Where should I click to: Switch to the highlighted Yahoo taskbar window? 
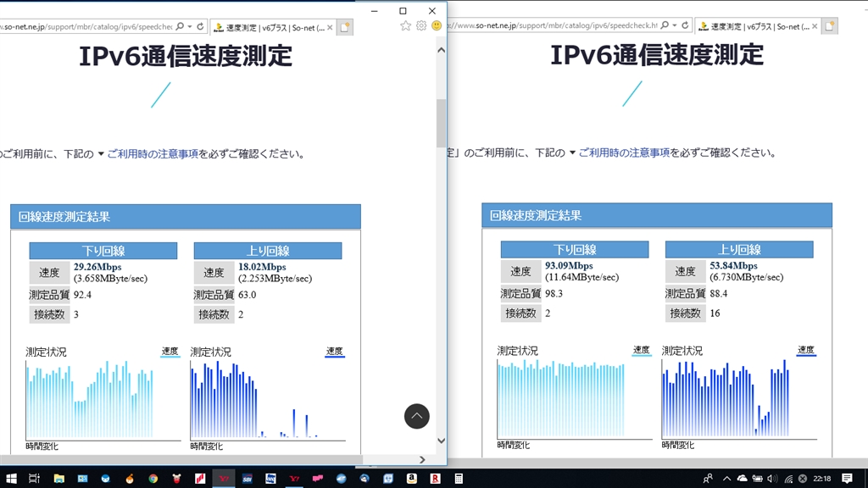point(224,479)
